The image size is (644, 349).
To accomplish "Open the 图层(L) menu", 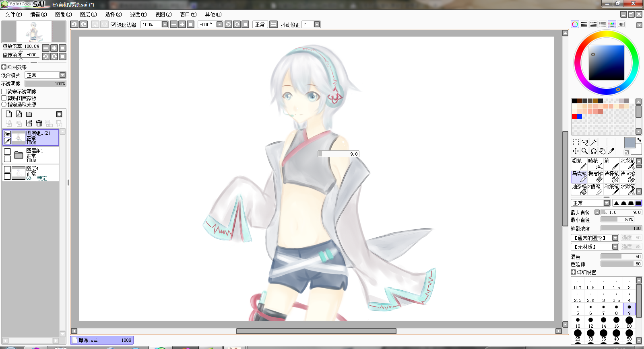I will [88, 14].
